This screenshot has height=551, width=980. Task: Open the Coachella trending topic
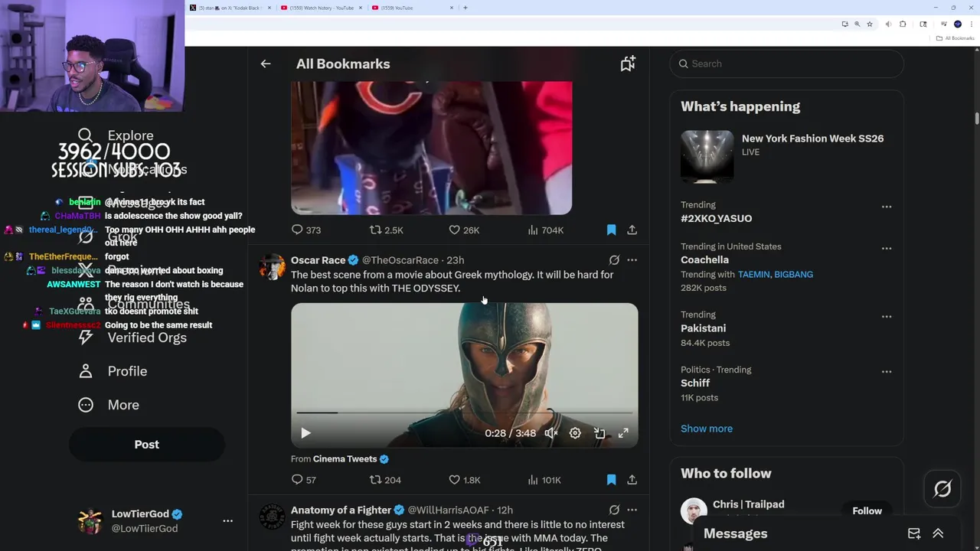pyautogui.click(x=704, y=260)
